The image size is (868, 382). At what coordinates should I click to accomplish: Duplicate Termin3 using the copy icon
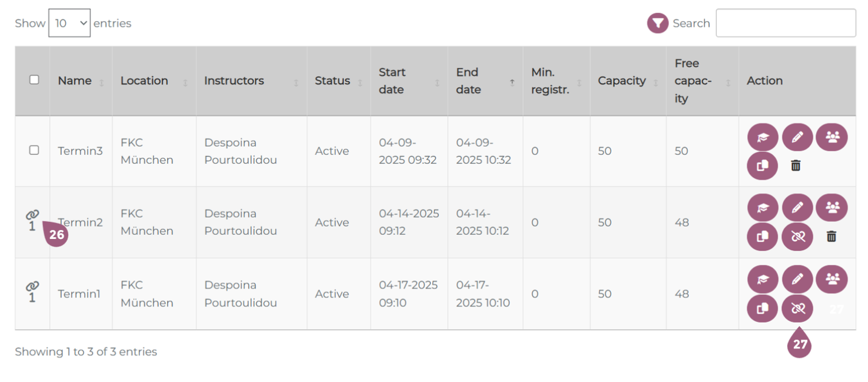763,166
